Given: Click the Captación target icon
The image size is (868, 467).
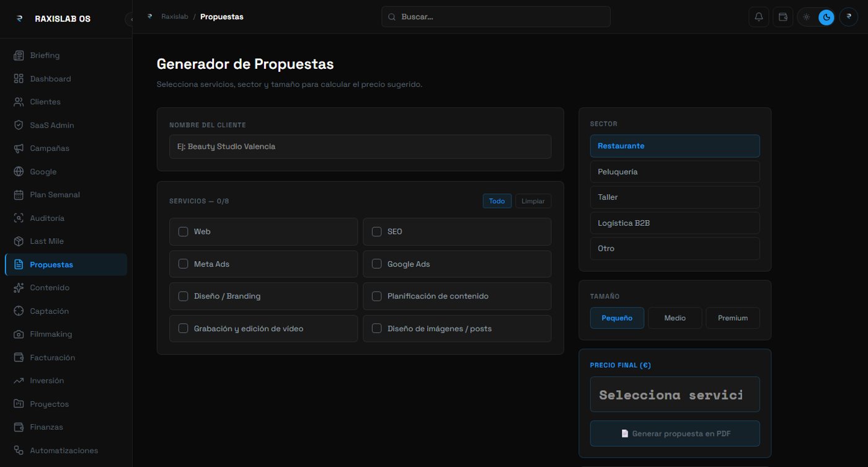Looking at the screenshot, I should pos(19,311).
